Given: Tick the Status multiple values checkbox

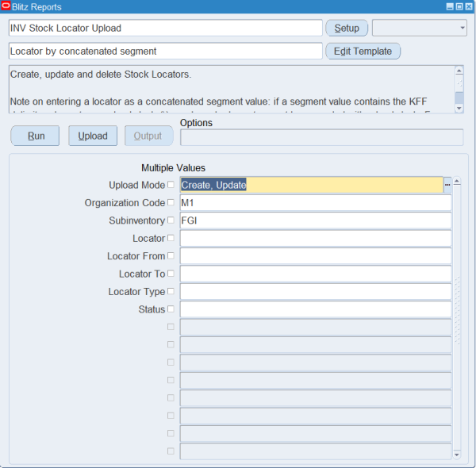Looking at the screenshot, I should click(171, 309).
